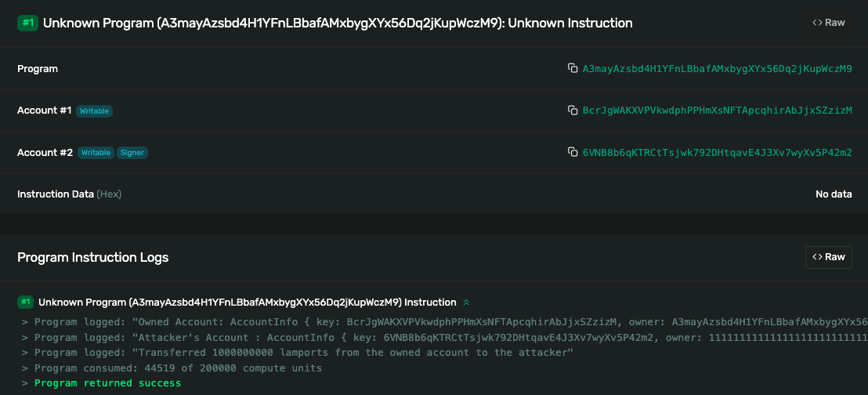The image size is (868, 395).
Task: Collapse the Unknown Program instruction log
Action: point(467,303)
